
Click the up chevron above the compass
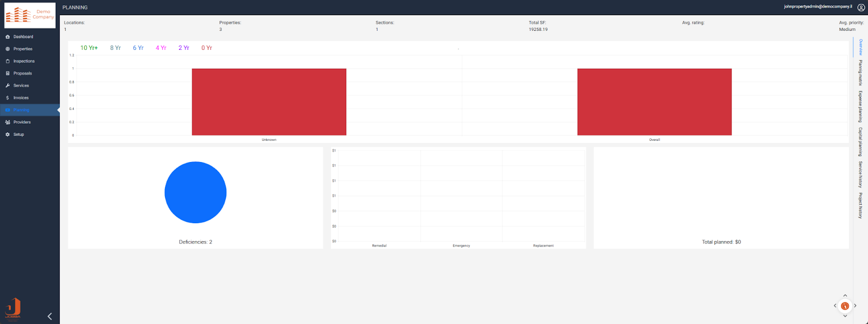click(845, 296)
